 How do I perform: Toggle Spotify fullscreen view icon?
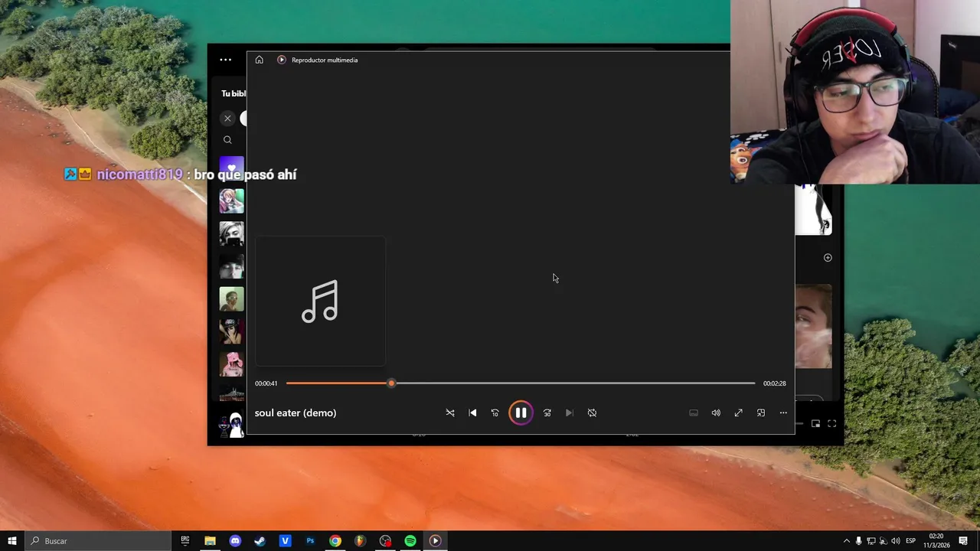point(832,423)
